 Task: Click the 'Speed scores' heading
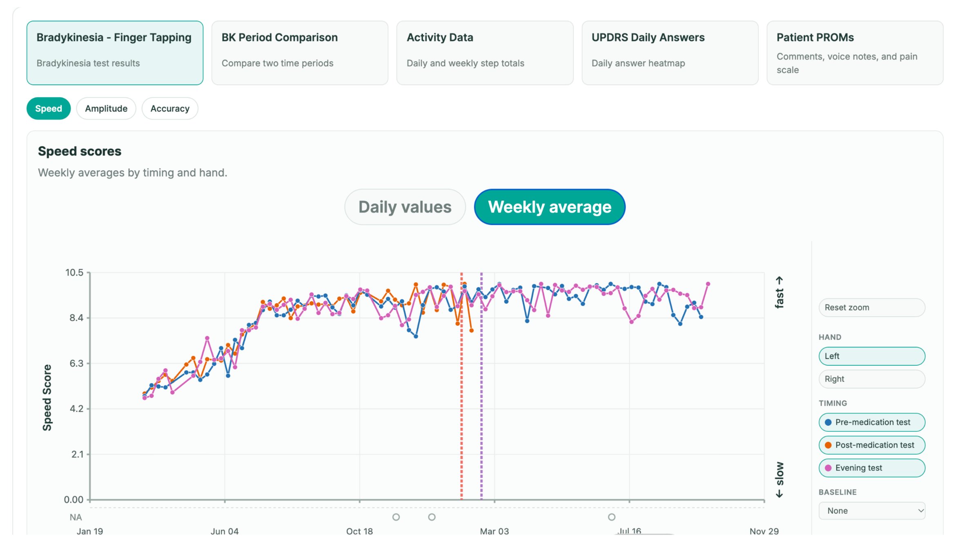[80, 151]
